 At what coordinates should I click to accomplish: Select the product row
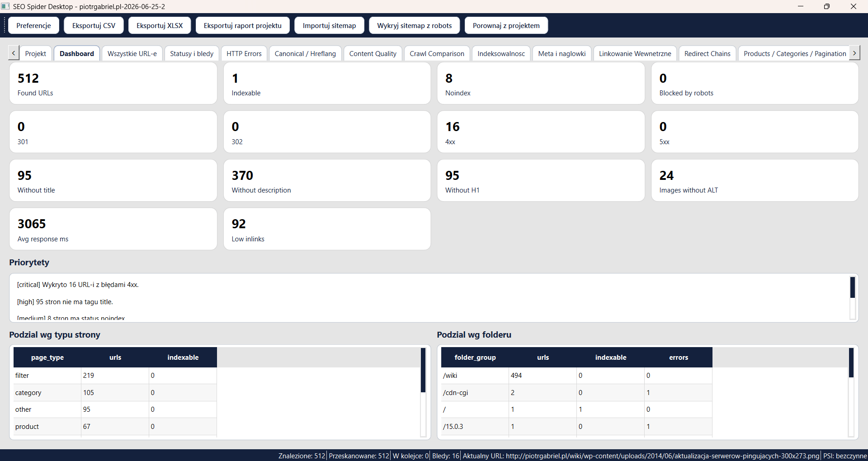(x=115, y=427)
